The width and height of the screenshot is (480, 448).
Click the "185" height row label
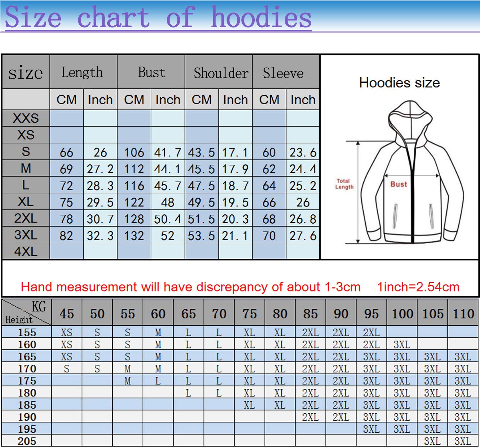click(x=27, y=405)
